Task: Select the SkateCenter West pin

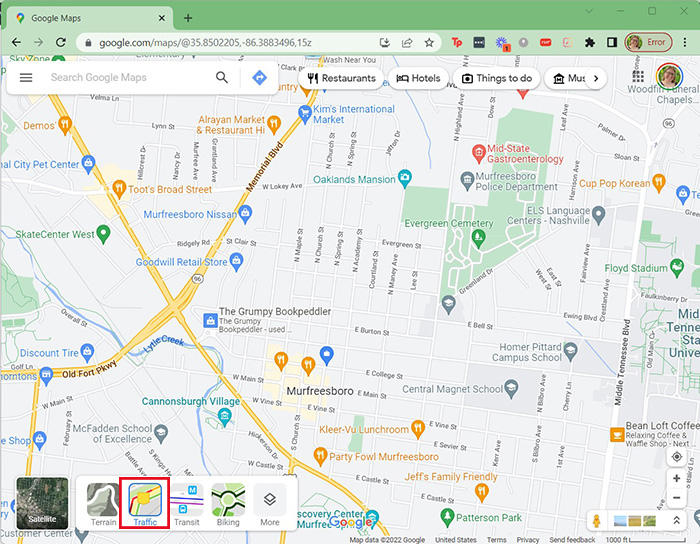Action: 104,234
